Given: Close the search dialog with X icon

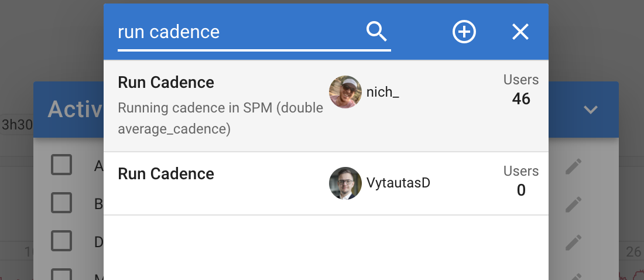Looking at the screenshot, I should (520, 32).
